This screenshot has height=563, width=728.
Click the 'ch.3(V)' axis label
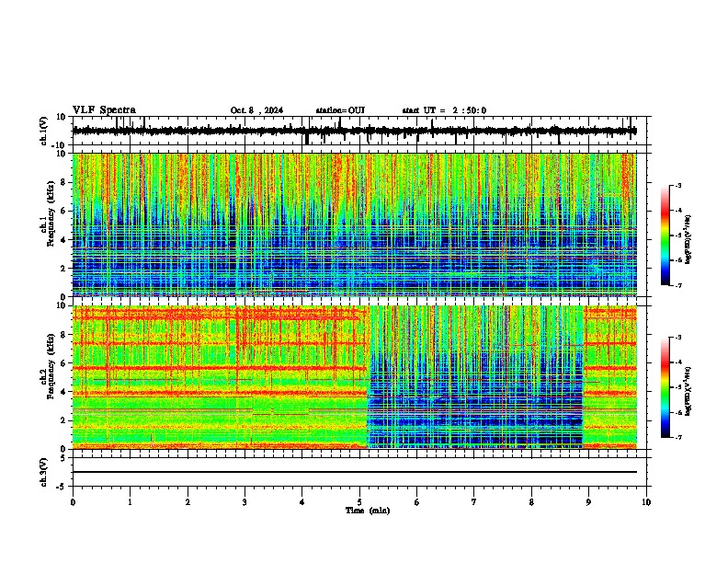pos(45,472)
